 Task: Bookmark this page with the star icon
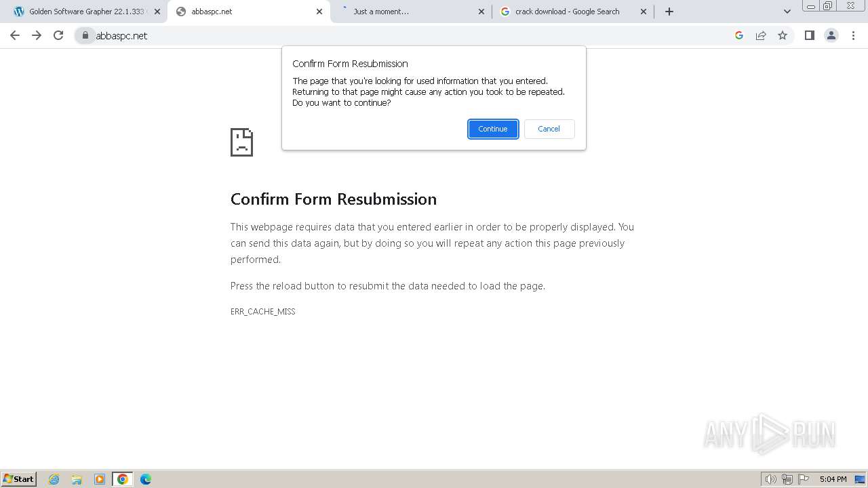(x=783, y=35)
